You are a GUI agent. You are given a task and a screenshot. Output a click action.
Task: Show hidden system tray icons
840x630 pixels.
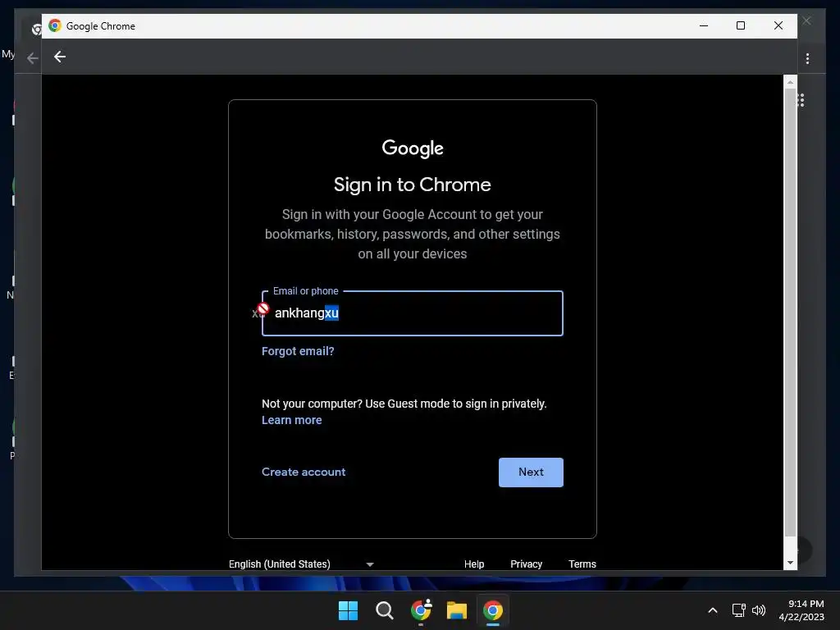click(713, 610)
